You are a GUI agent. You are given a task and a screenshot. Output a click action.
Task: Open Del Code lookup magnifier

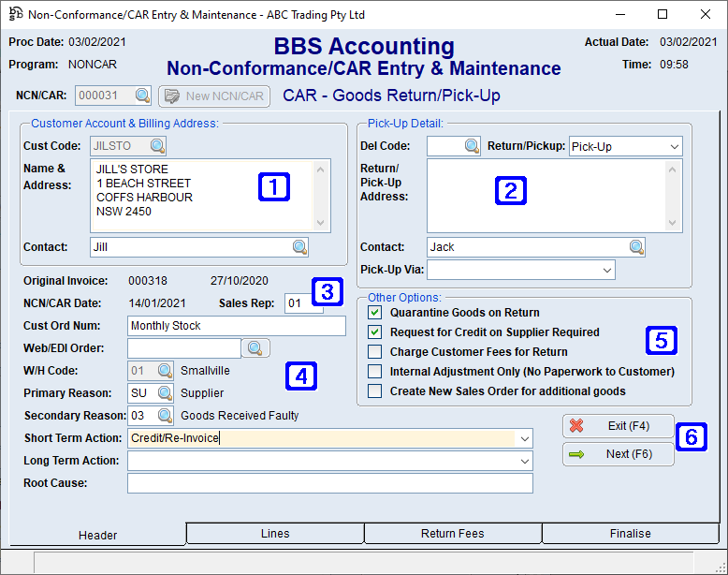(472, 146)
